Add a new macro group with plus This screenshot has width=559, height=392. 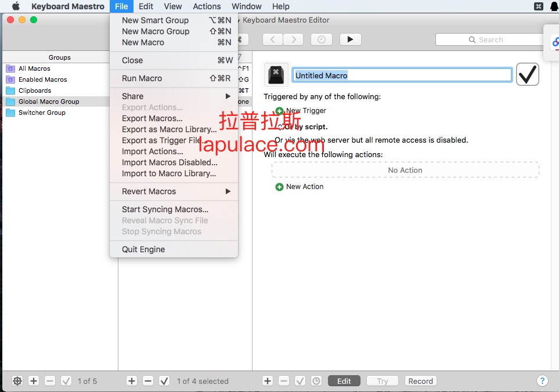pos(34,381)
